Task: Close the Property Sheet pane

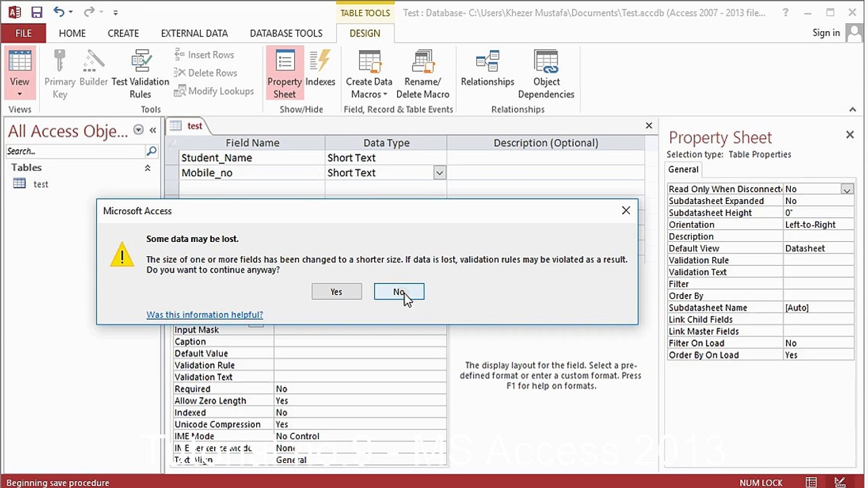Action: click(850, 135)
